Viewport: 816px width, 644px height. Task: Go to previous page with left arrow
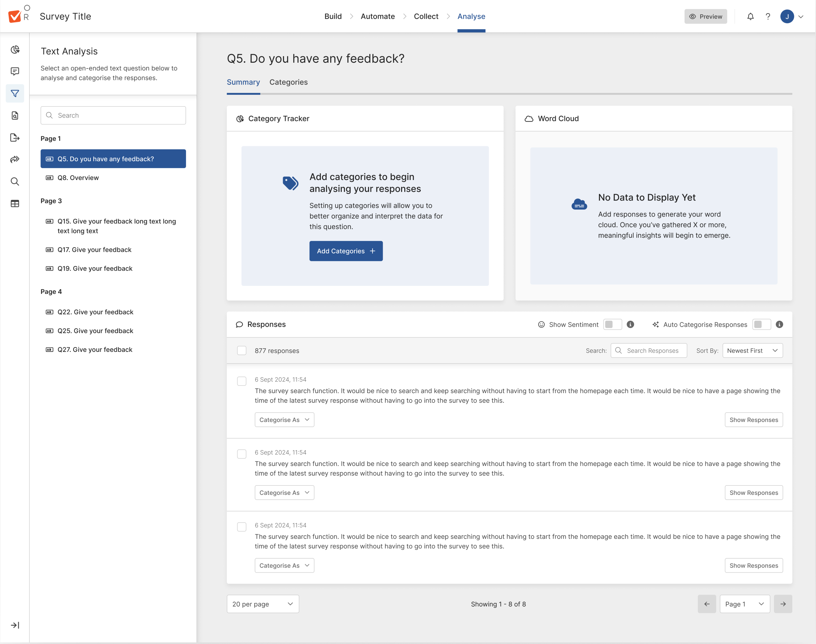point(707,604)
